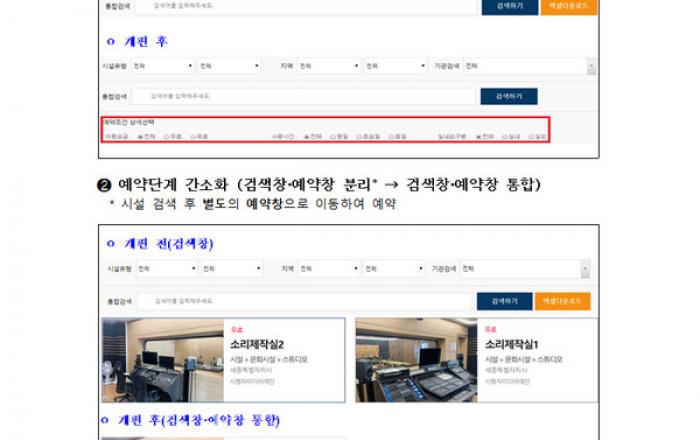Select 사용시간 전체 radio button

(x=306, y=137)
